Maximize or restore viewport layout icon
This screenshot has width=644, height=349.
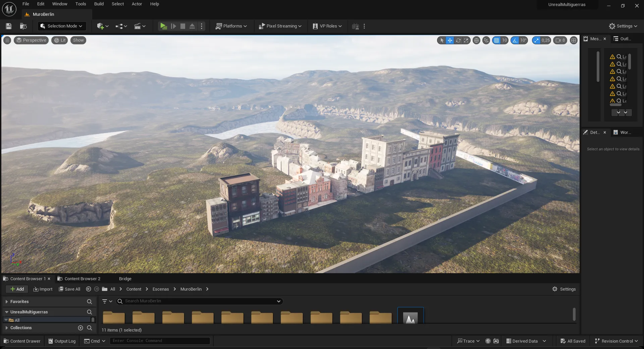574,40
